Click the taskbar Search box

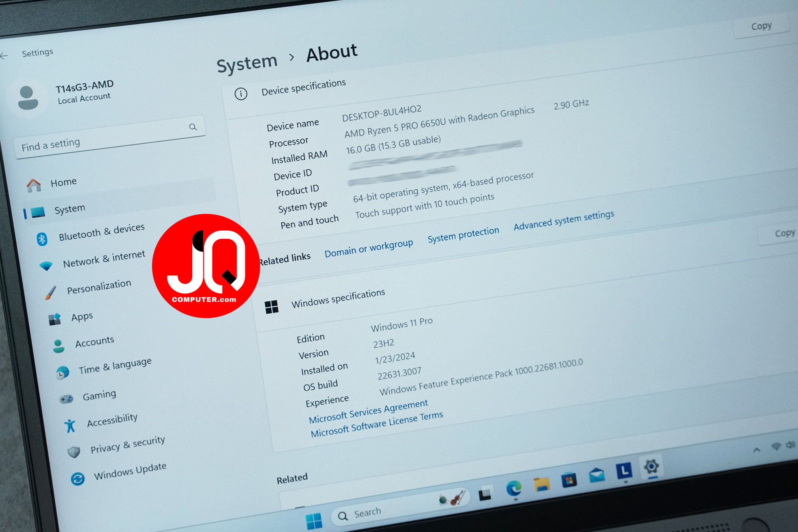click(x=401, y=507)
